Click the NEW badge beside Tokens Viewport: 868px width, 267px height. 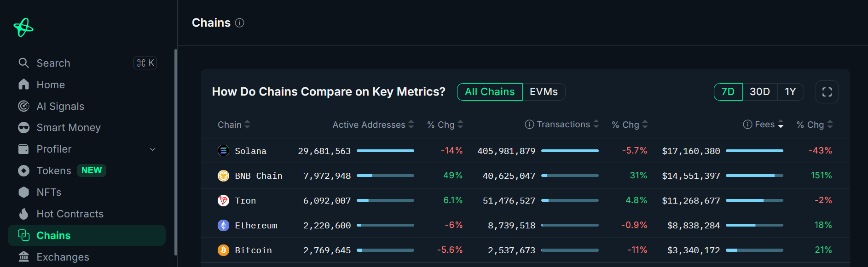tap(92, 170)
